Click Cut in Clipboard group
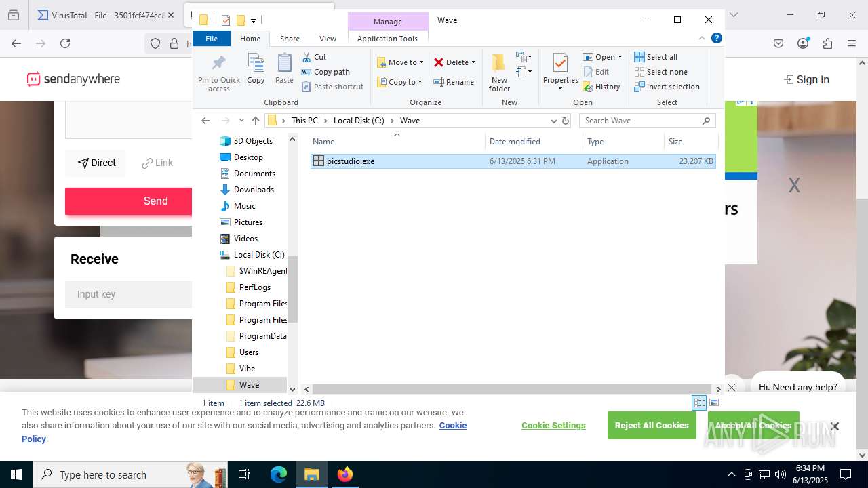The width and height of the screenshot is (868, 488). (x=314, y=57)
